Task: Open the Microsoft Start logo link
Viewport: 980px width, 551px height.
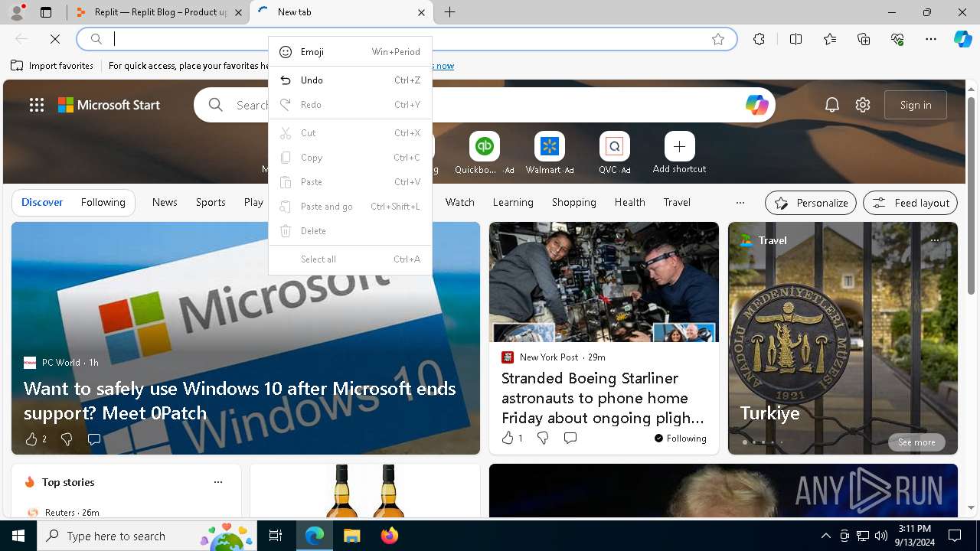Action: [109, 105]
